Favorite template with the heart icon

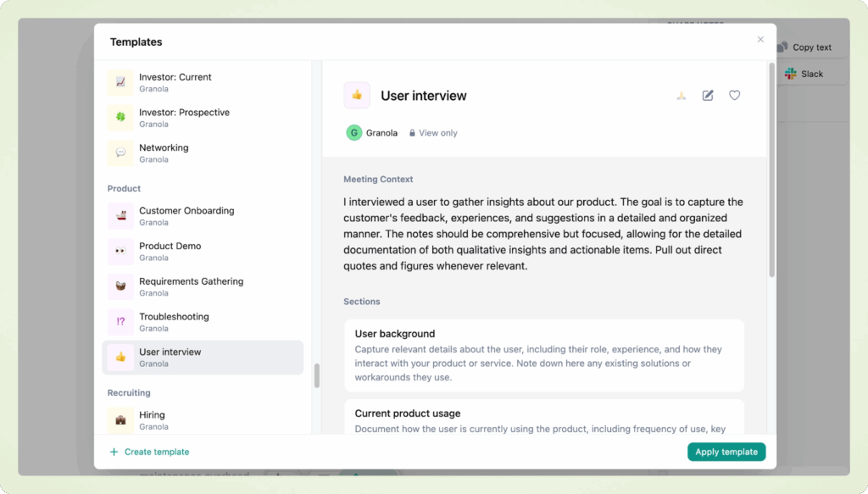735,96
